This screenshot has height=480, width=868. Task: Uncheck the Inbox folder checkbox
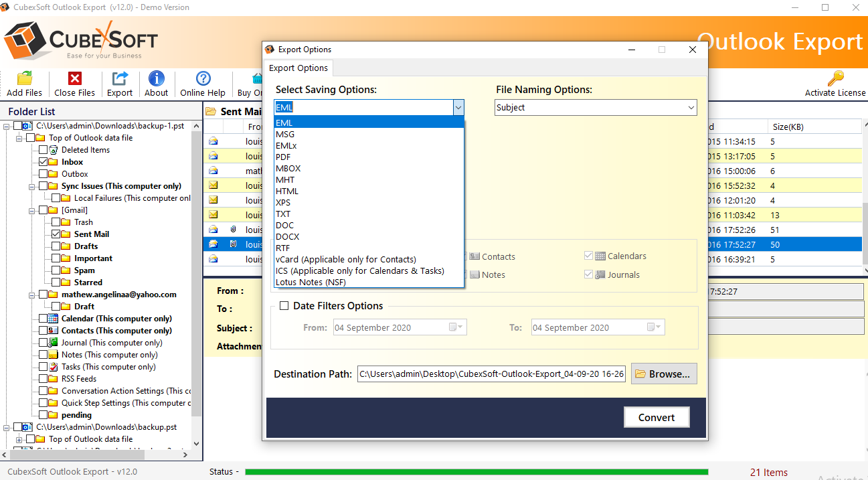click(44, 162)
